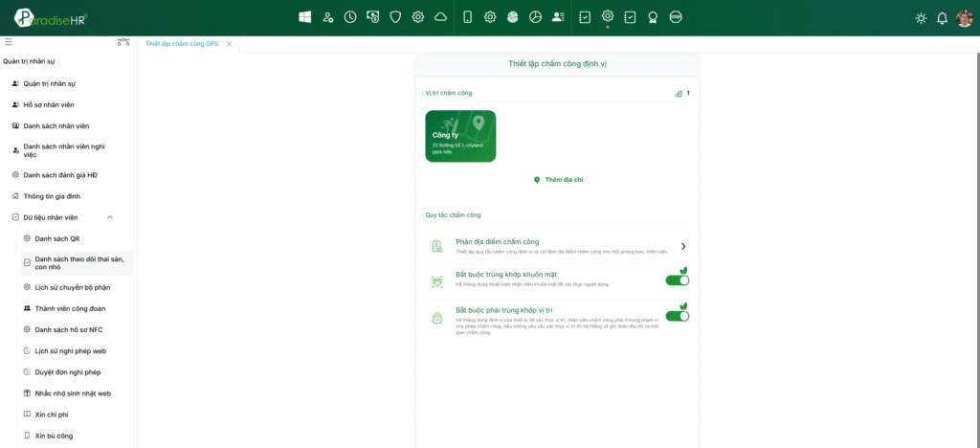Open the user avatar profile menu
The height and width of the screenshot is (448, 980).
click(x=965, y=19)
